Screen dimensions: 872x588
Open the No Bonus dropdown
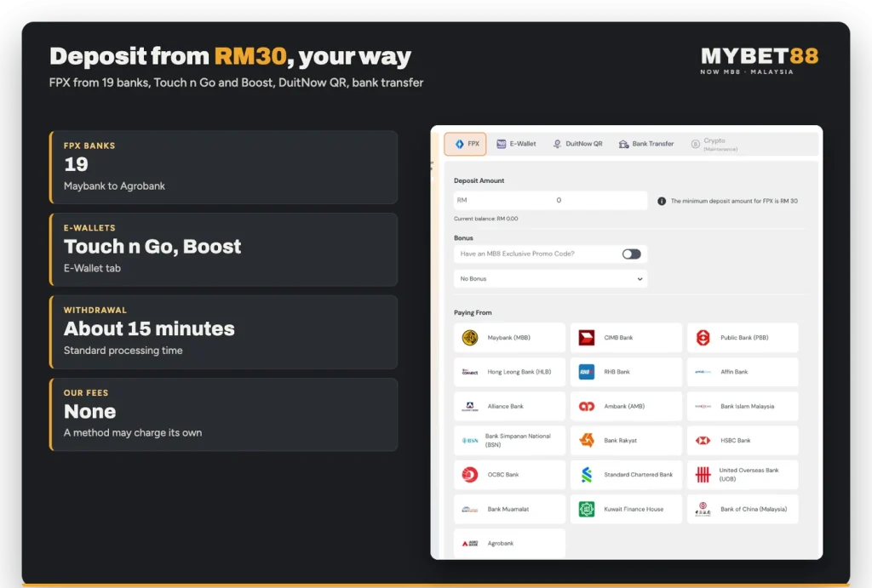(x=550, y=279)
